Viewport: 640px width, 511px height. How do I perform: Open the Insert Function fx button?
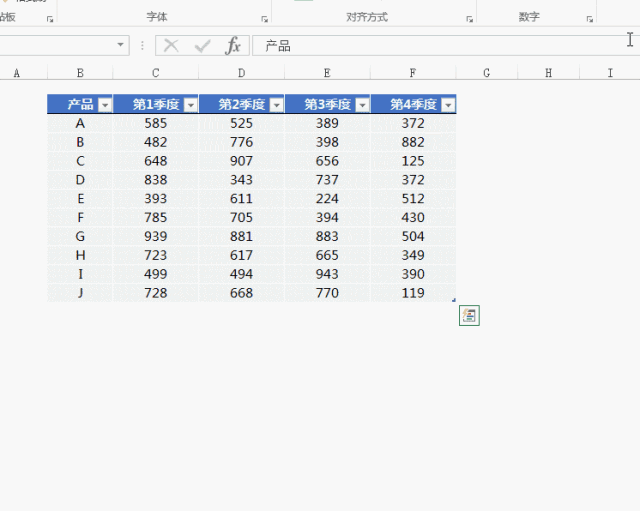(233, 45)
